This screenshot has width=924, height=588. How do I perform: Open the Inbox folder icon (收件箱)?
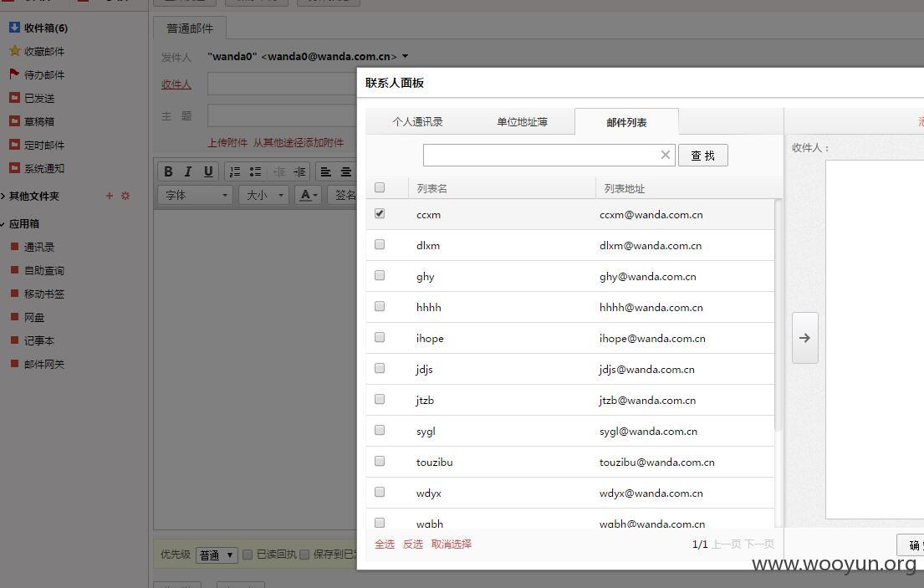15,27
